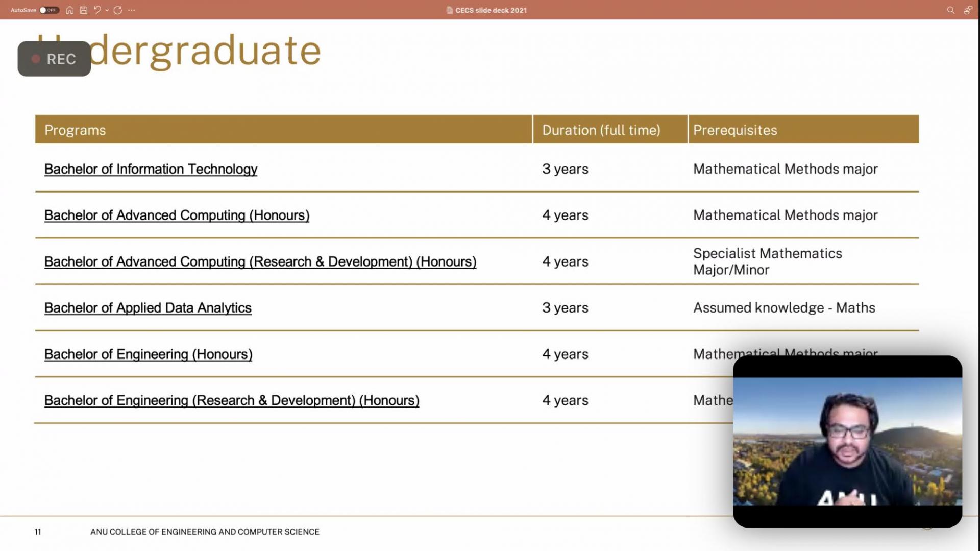Open Advanced Computing (Research & Development) link
980x551 pixels.
click(x=260, y=262)
